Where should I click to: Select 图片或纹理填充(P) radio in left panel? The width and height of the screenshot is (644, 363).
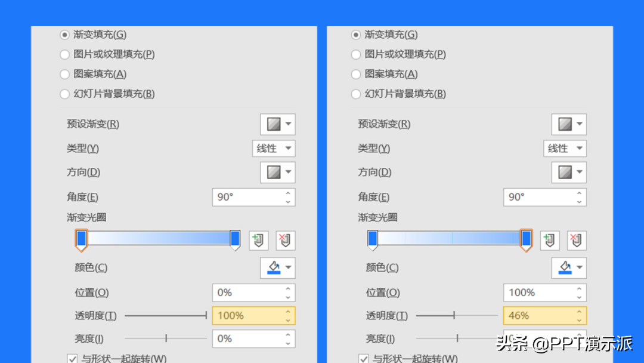click(64, 54)
